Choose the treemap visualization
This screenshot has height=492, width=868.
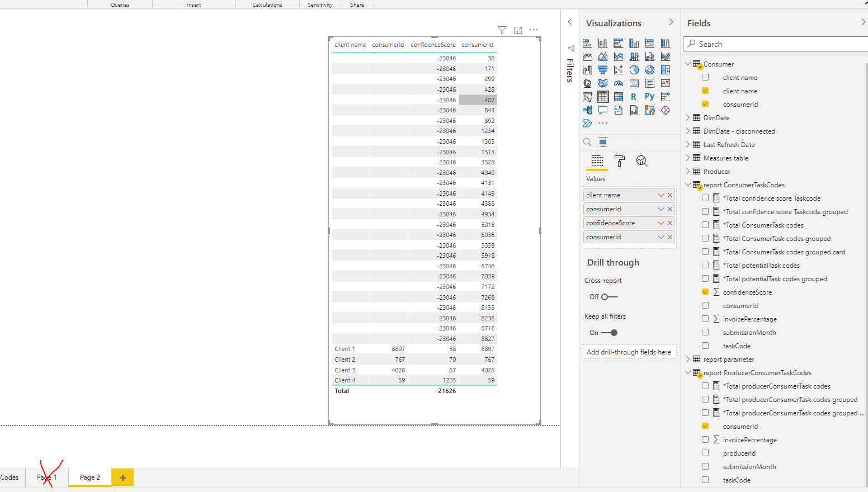click(665, 70)
